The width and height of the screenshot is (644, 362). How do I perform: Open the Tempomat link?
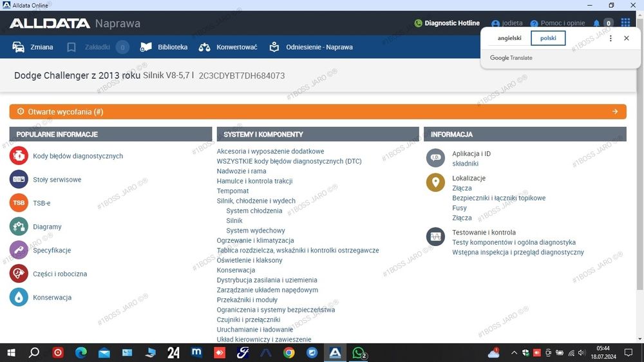coord(233,191)
